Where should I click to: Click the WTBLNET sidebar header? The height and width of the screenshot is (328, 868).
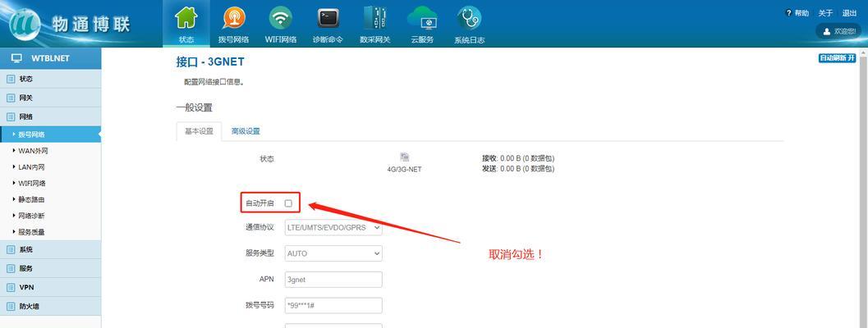point(50,58)
